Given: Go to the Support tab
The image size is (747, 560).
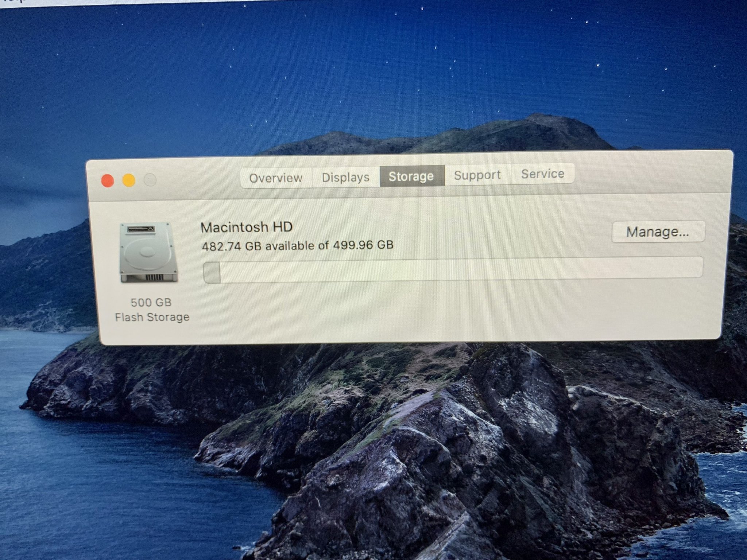Looking at the screenshot, I should pos(477,175).
